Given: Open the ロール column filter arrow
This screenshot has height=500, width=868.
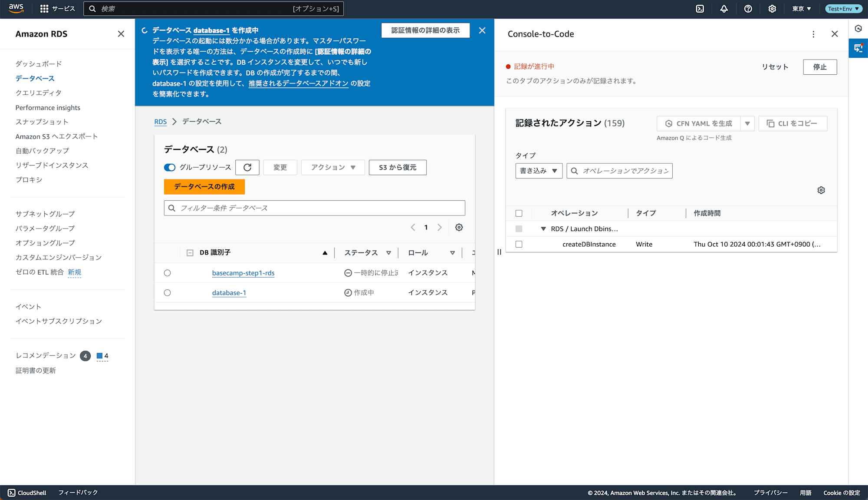Looking at the screenshot, I should (452, 253).
